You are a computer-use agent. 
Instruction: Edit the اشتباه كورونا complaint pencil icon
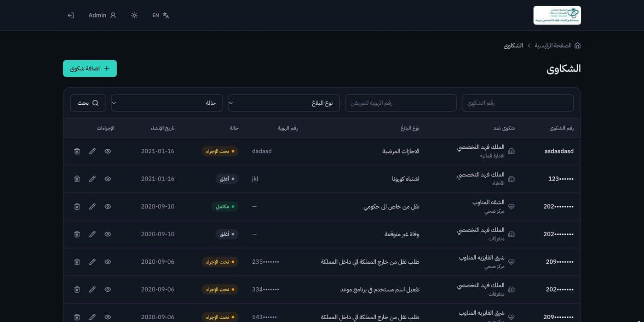[x=92, y=179]
